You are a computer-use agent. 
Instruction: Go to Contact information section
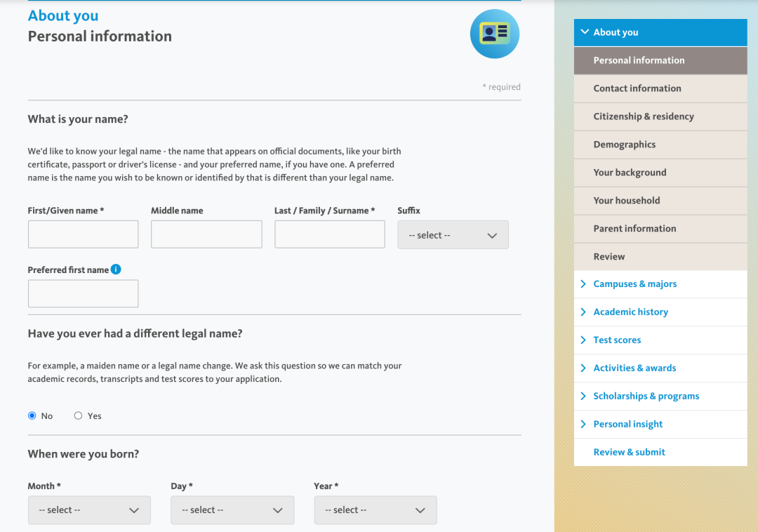click(637, 88)
